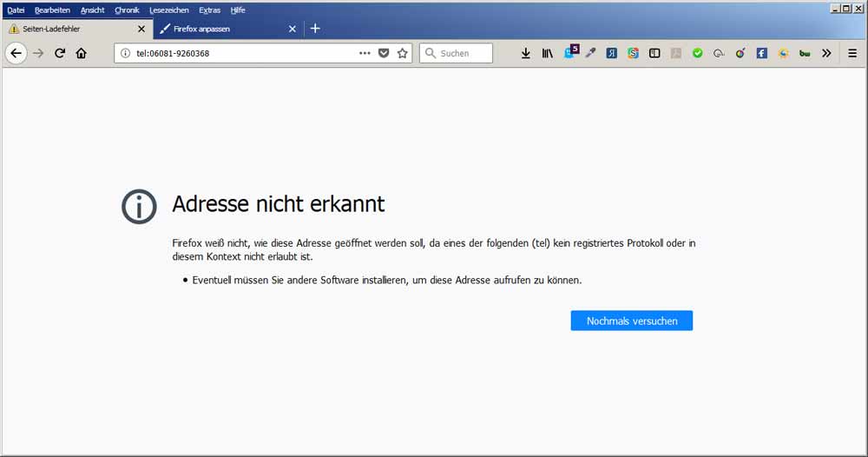Switch to the Firefox anpassen tab
The image size is (868, 457).
click(x=228, y=29)
